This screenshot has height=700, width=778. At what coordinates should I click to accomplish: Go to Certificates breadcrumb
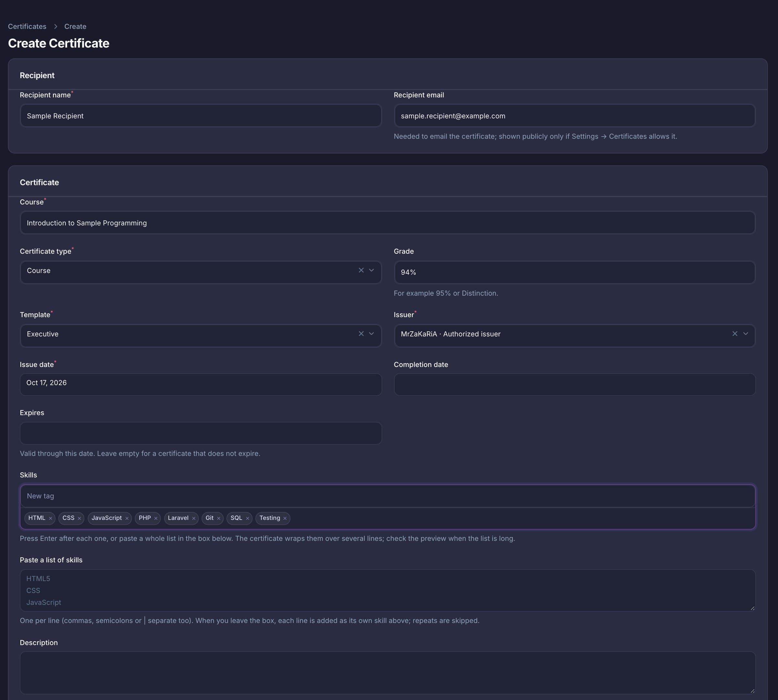pos(27,27)
